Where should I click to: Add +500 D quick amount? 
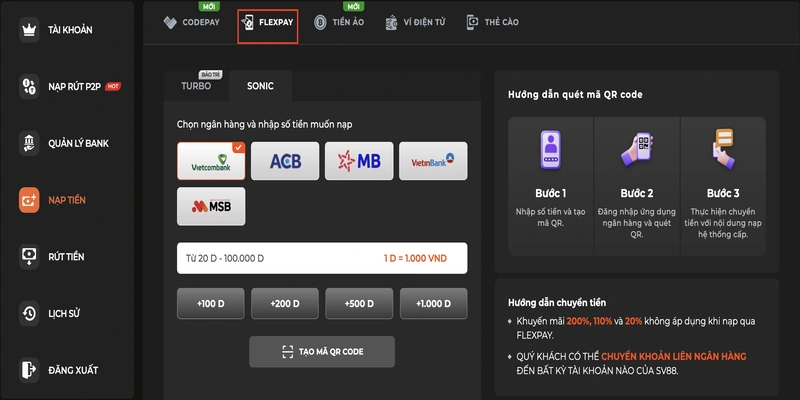click(359, 302)
